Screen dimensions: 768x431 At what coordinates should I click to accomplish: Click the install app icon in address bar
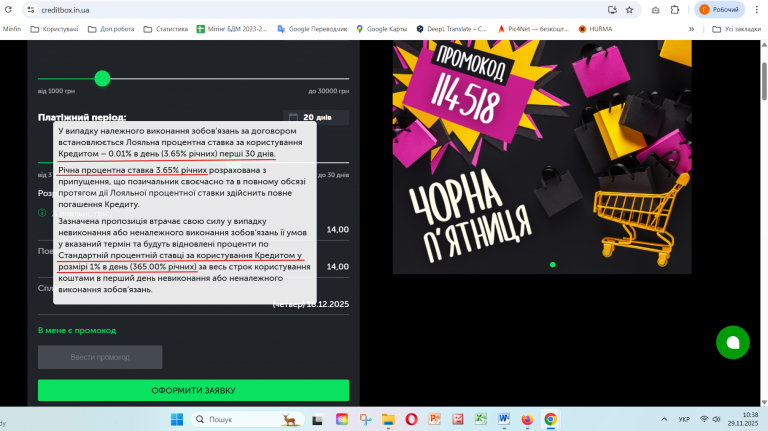(x=612, y=10)
